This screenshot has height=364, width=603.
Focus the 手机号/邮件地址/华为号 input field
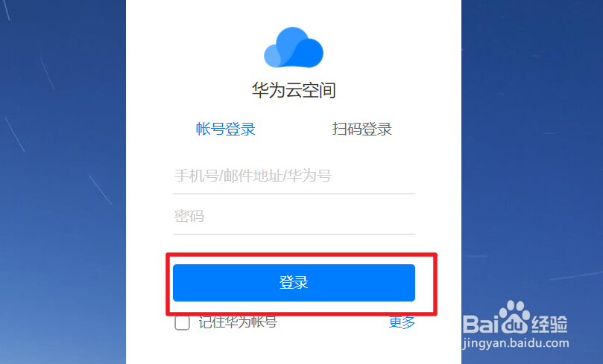[x=294, y=176]
